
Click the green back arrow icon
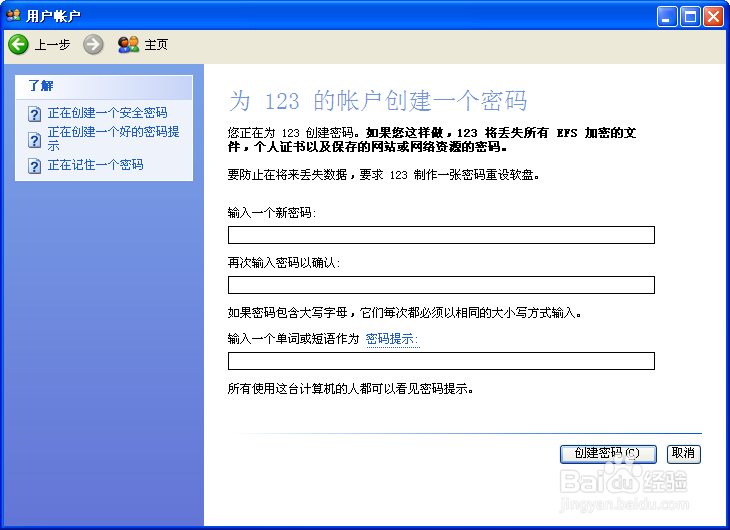click(x=19, y=45)
